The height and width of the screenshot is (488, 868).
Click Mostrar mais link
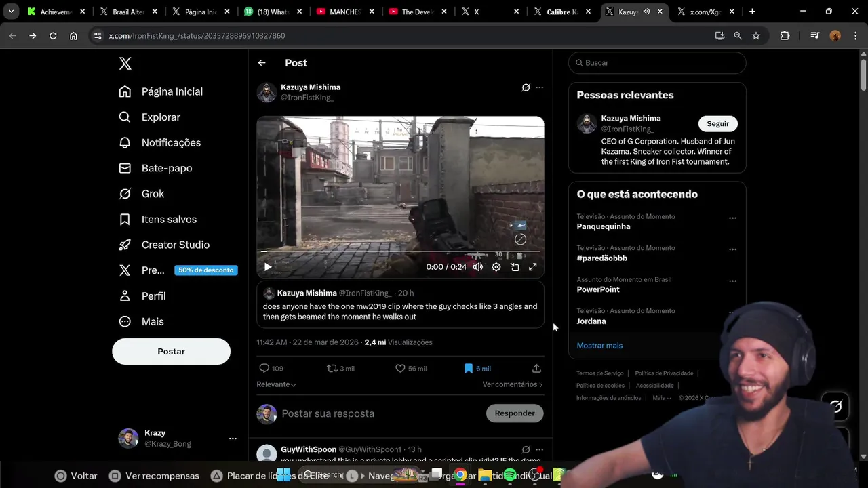[x=599, y=346]
